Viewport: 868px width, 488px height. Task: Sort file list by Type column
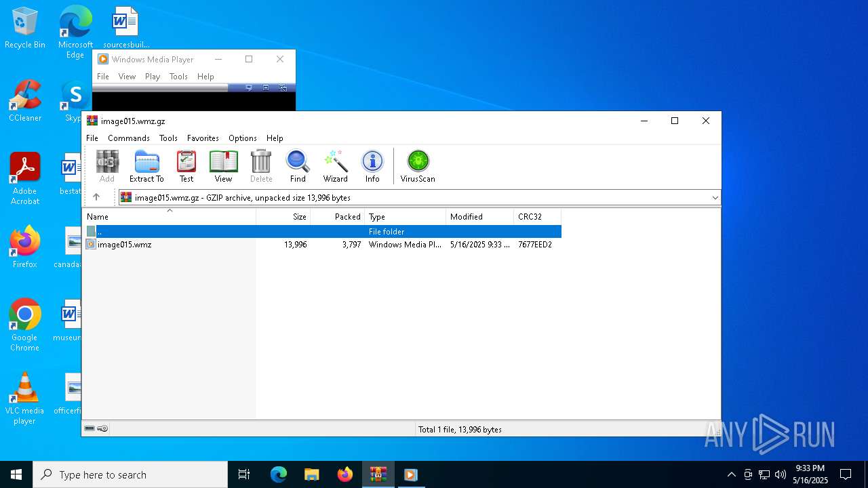(x=406, y=217)
